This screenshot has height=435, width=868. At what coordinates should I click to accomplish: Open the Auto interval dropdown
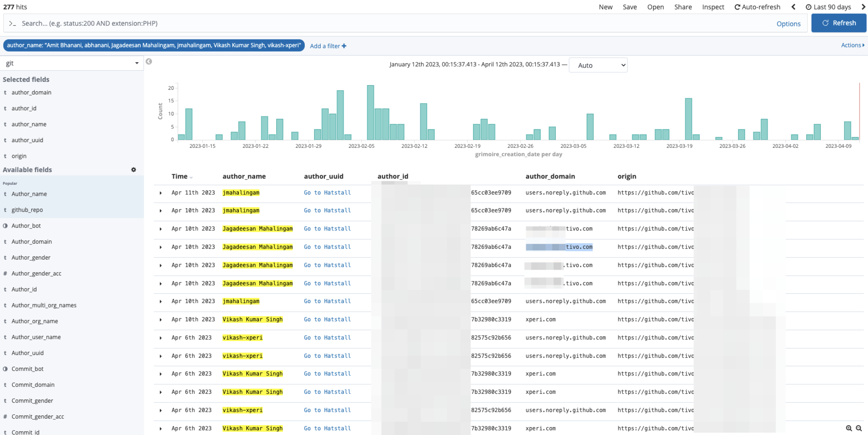598,65
